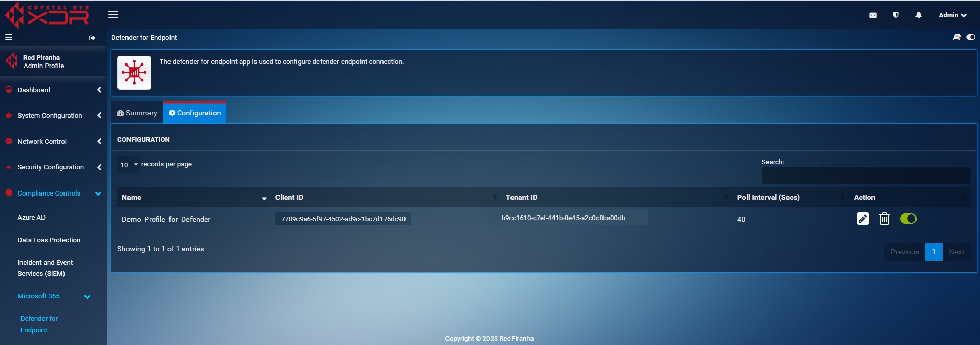This screenshot has width=980, height=345.
Task: Delete the Demo_Profile_for_Defender entry
Action: click(884, 219)
